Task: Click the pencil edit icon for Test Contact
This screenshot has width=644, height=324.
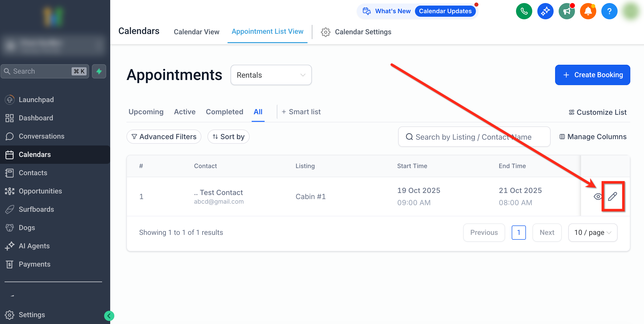Action: click(612, 196)
